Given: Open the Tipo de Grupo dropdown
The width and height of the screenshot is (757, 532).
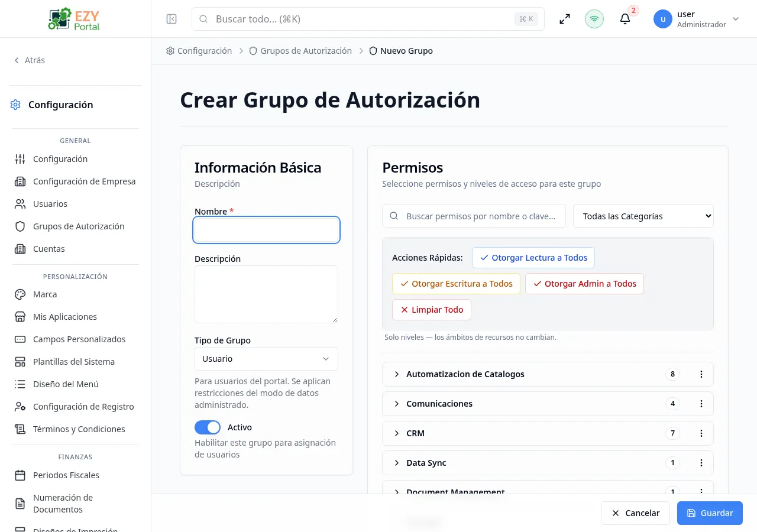Looking at the screenshot, I should (x=266, y=359).
